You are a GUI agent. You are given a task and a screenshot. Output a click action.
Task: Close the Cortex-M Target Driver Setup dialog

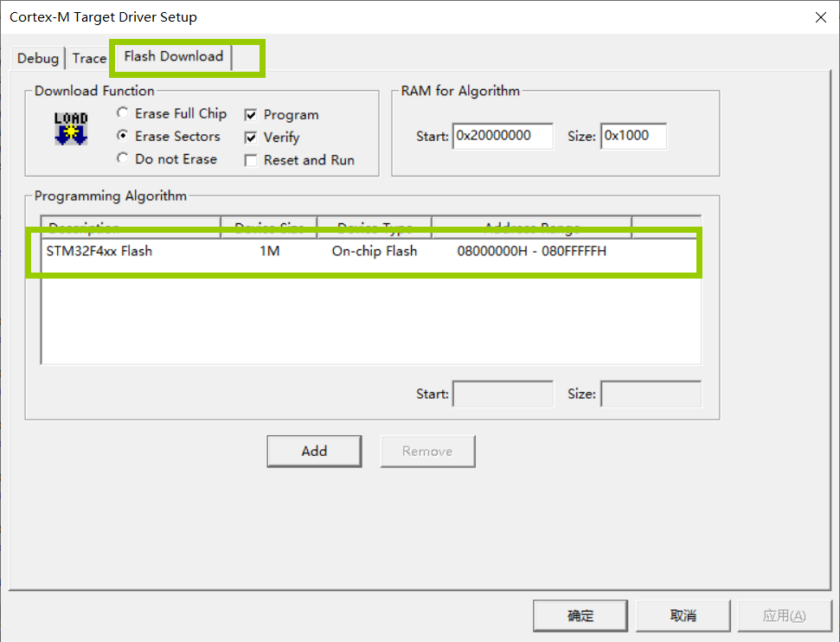click(x=820, y=17)
